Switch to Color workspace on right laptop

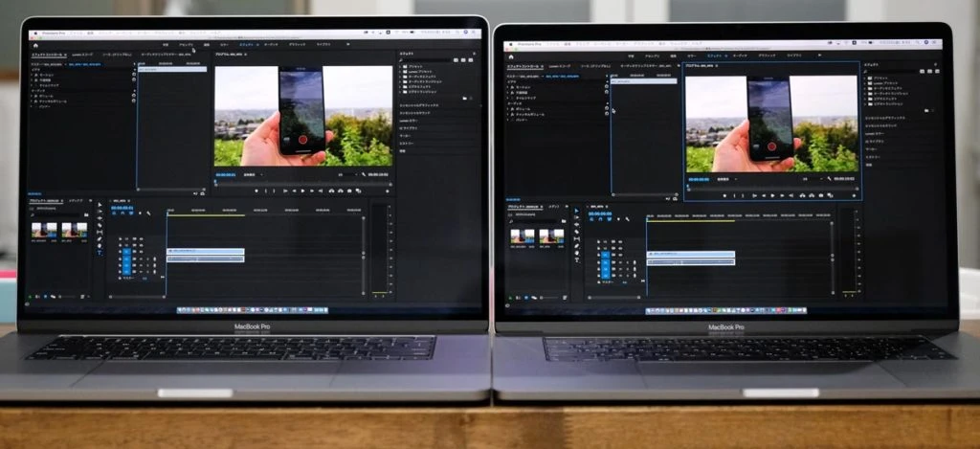pyautogui.click(x=692, y=56)
